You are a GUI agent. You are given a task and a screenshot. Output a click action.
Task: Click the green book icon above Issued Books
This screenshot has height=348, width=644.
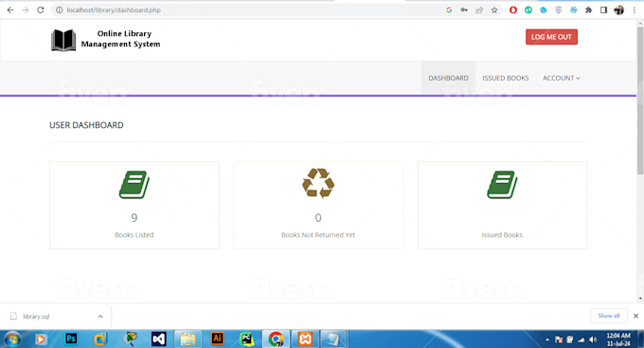[x=502, y=185]
